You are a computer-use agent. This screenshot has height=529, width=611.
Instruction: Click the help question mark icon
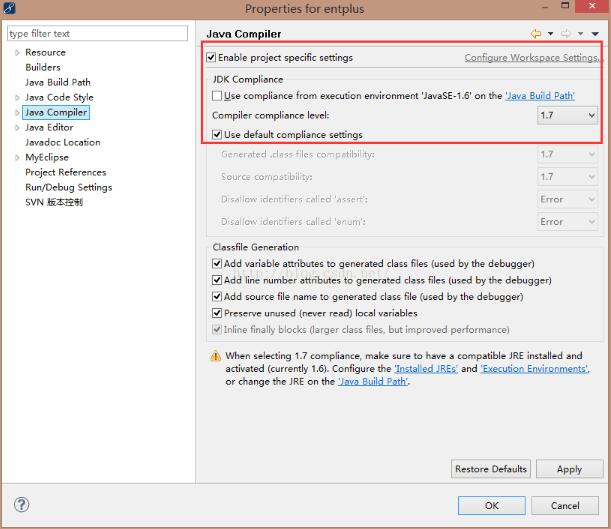[x=21, y=505]
